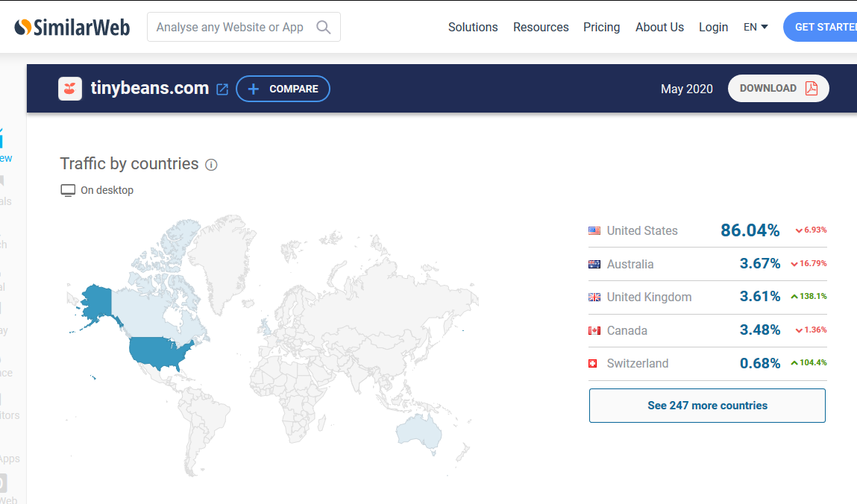
Task: Click the Australia country name
Action: coord(630,264)
